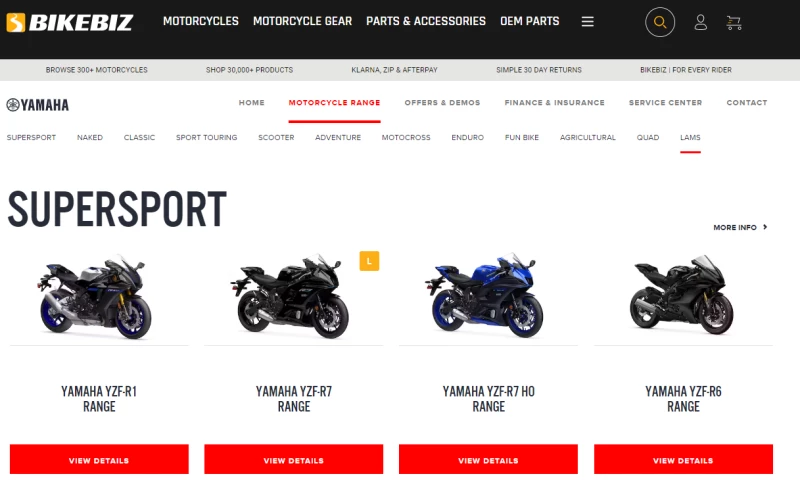The image size is (800, 480).
Task: View details for Yamaha YZF-R6 Range
Action: click(x=683, y=460)
